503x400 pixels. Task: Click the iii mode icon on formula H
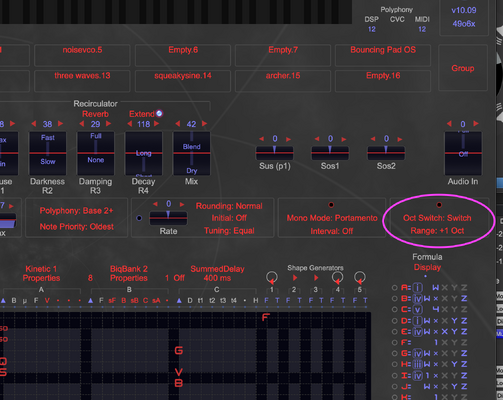click(x=417, y=364)
